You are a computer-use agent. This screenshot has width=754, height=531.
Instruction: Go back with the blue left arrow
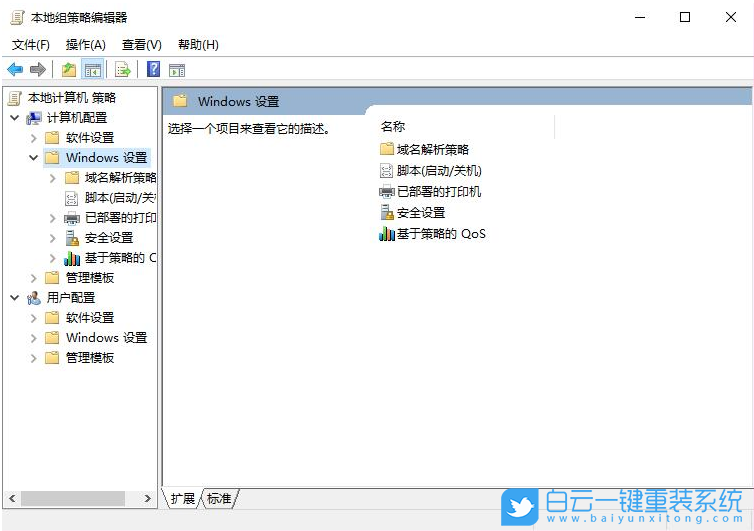(x=15, y=70)
